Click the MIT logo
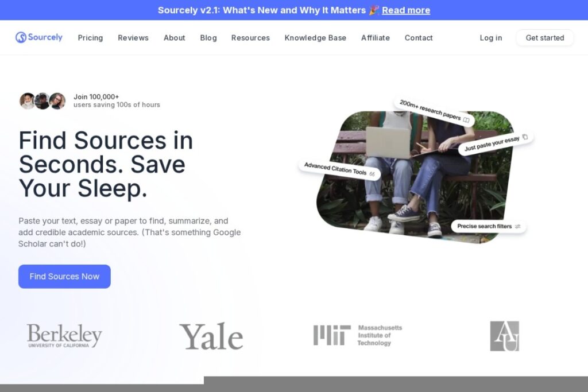588x392 pixels. [358, 335]
